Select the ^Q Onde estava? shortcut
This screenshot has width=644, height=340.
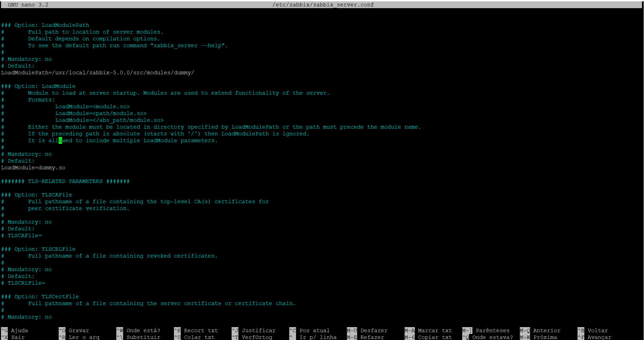[488, 337]
